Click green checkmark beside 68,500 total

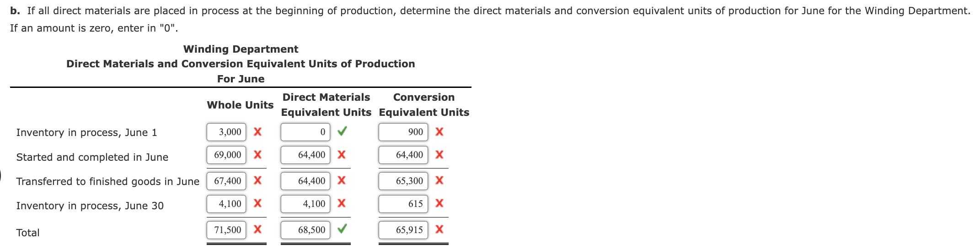click(342, 229)
